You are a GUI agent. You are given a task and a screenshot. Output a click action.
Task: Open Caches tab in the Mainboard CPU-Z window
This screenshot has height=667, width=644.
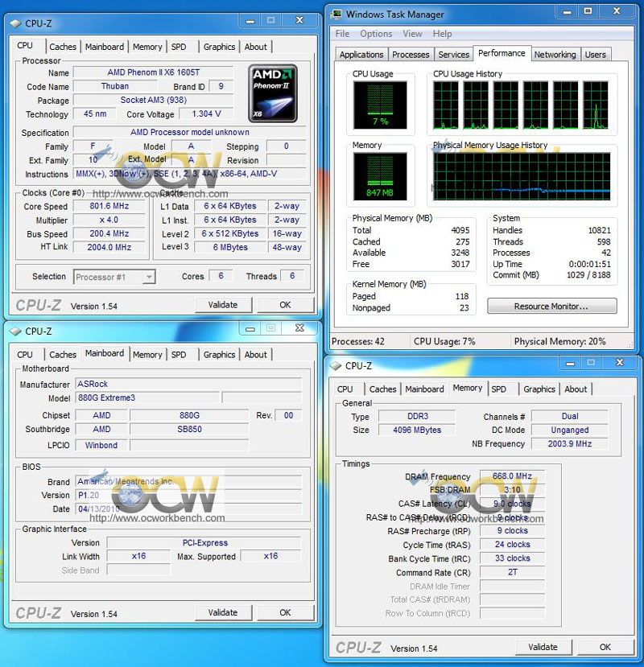(63, 355)
